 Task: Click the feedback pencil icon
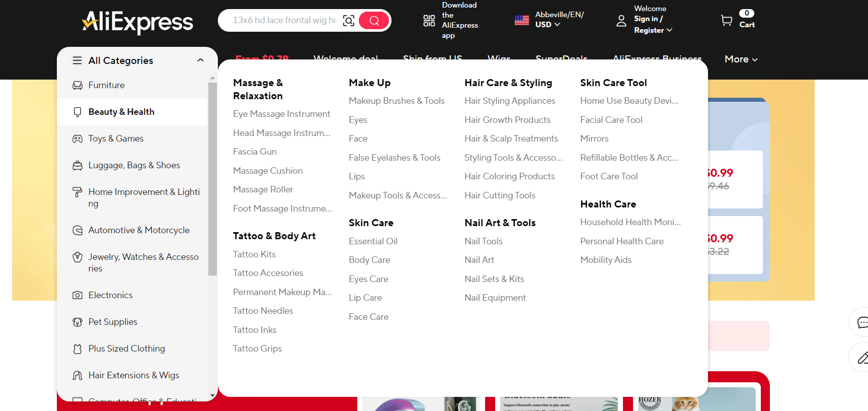tap(862, 358)
